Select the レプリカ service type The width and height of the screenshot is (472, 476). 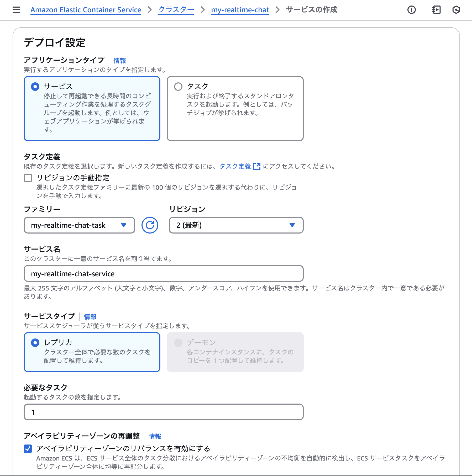[92, 352]
